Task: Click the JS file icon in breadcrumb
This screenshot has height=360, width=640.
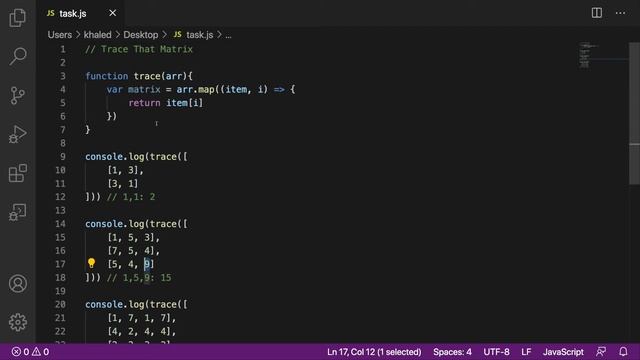Action: [178, 35]
